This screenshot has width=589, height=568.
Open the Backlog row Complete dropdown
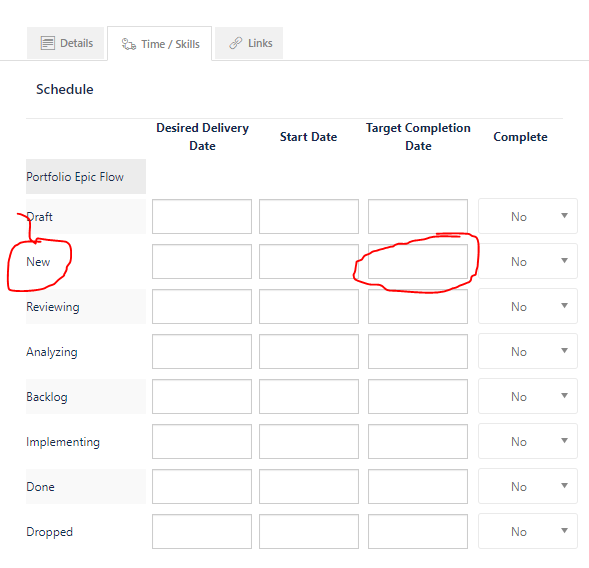point(528,397)
